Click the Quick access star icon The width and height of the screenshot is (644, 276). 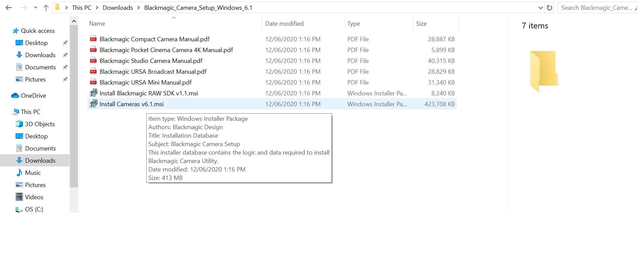point(16,31)
